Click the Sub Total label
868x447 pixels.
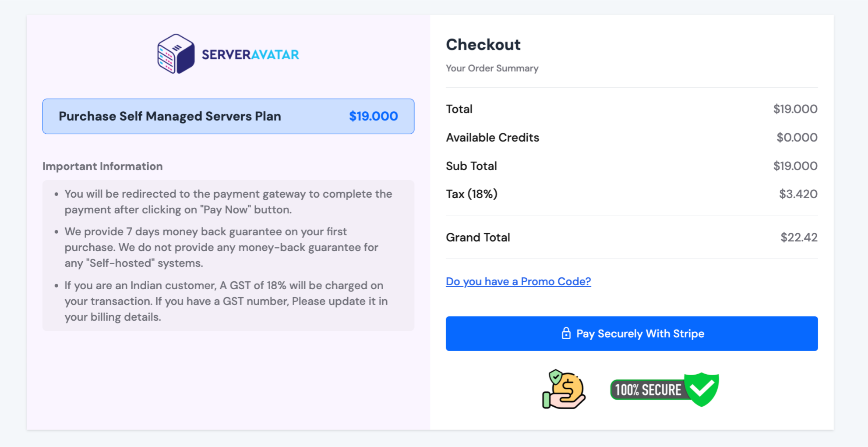[x=471, y=166]
